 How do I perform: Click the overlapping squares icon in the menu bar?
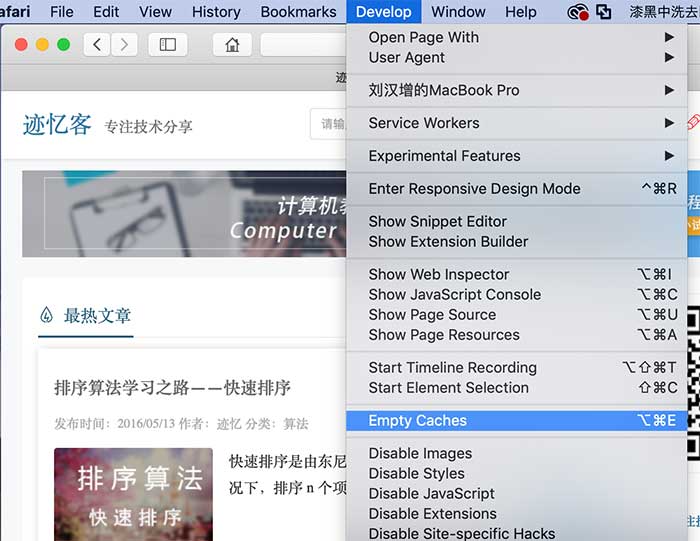tap(604, 12)
